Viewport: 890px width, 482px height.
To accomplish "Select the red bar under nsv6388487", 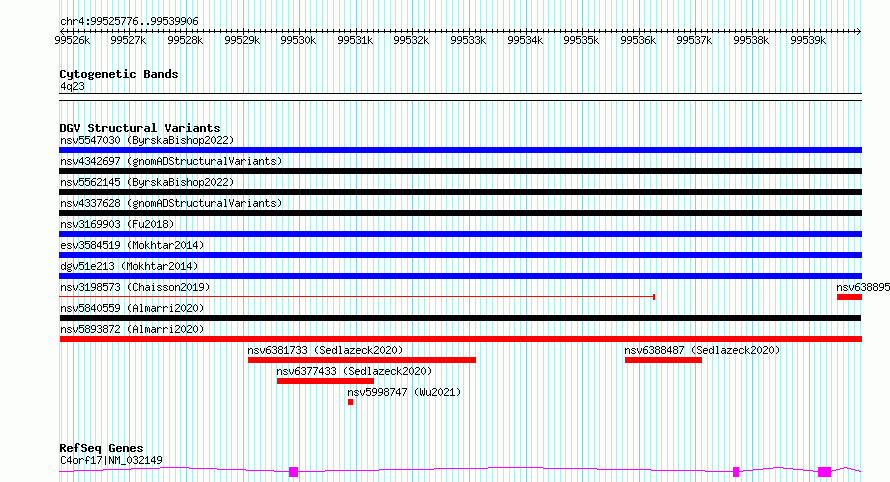I will (663, 360).
